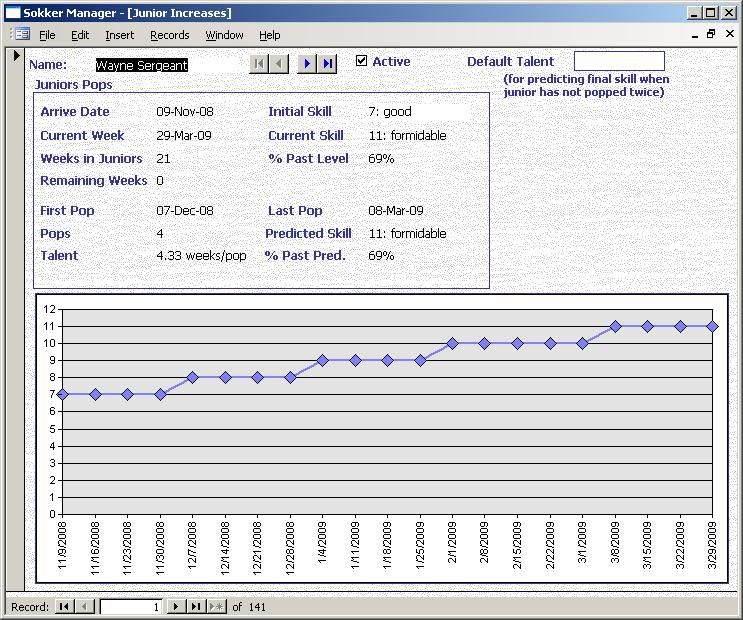Click the record selector arrow at left

16,56
